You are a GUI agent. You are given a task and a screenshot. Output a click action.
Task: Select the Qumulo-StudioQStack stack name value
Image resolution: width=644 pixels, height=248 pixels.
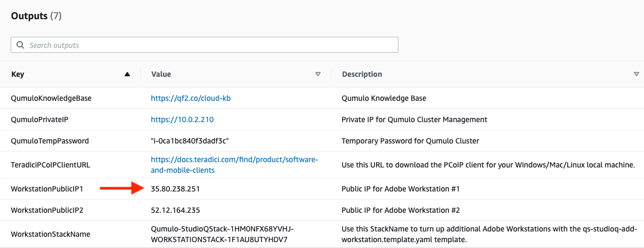pos(223,234)
